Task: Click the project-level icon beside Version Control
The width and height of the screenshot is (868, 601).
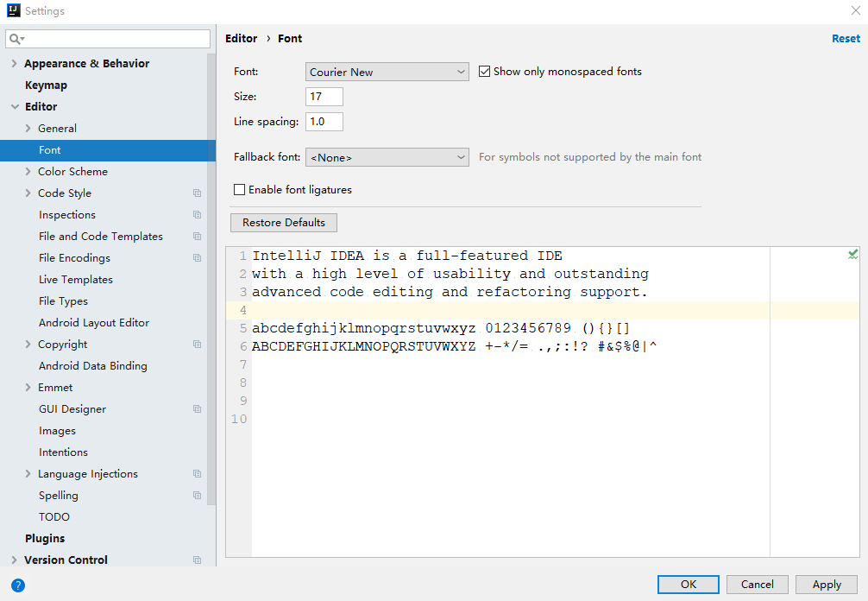Action: point(197,560)
